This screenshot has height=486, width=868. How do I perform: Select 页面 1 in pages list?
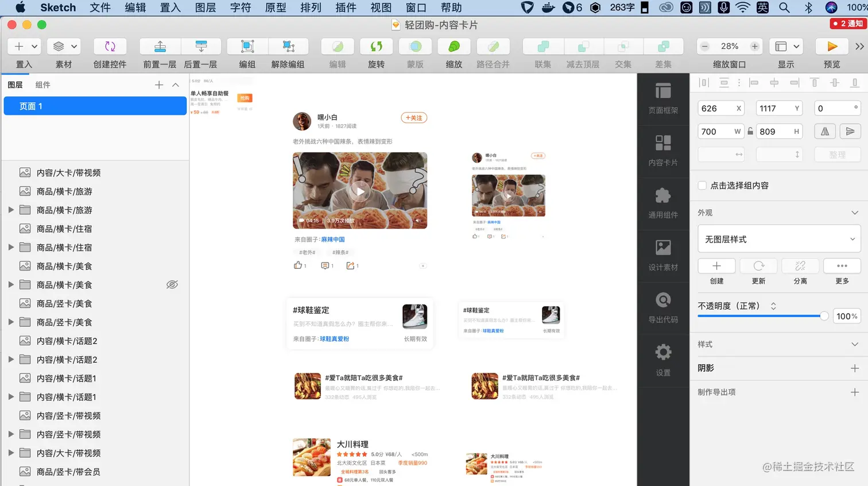click(x=95, y=106)
